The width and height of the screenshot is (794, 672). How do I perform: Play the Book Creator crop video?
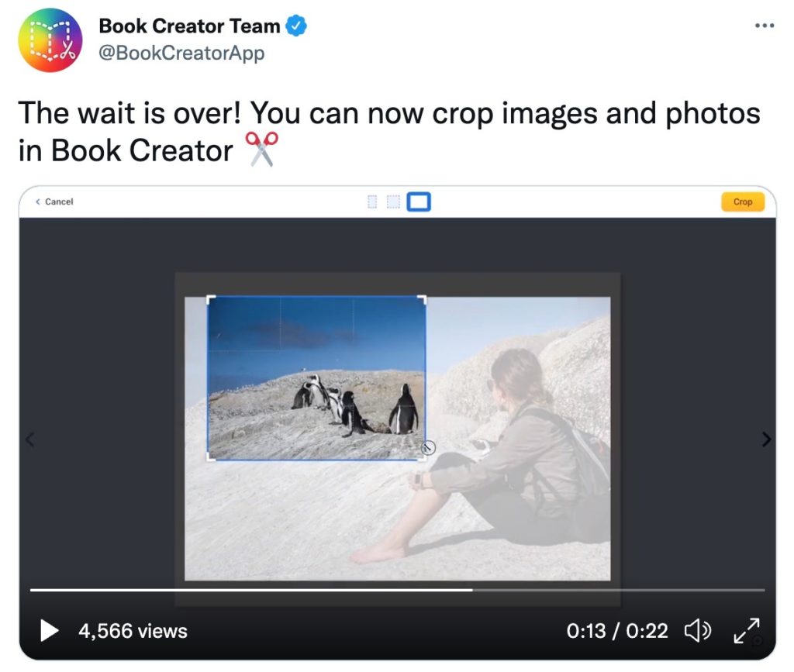(50, 630)
